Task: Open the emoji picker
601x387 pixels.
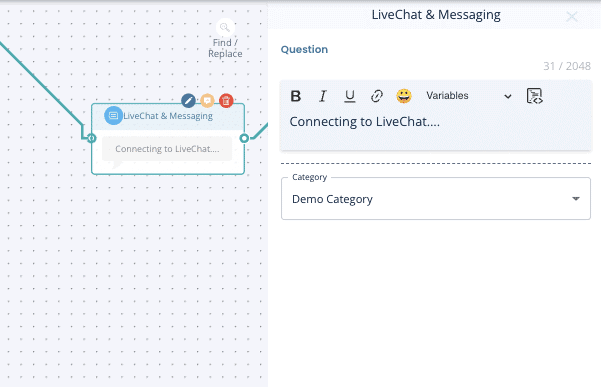Action: (404, 96)
